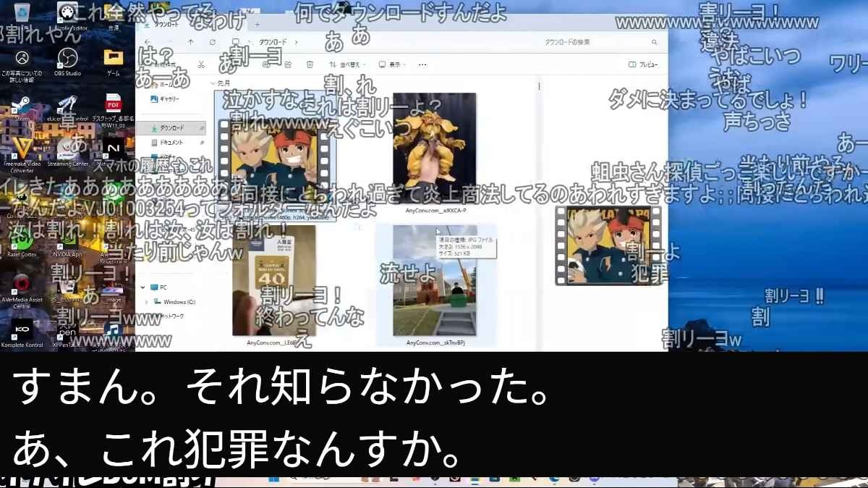Click the Cut scissors icon in toolbar
The image size is (868, 488).
pos(201,64)
